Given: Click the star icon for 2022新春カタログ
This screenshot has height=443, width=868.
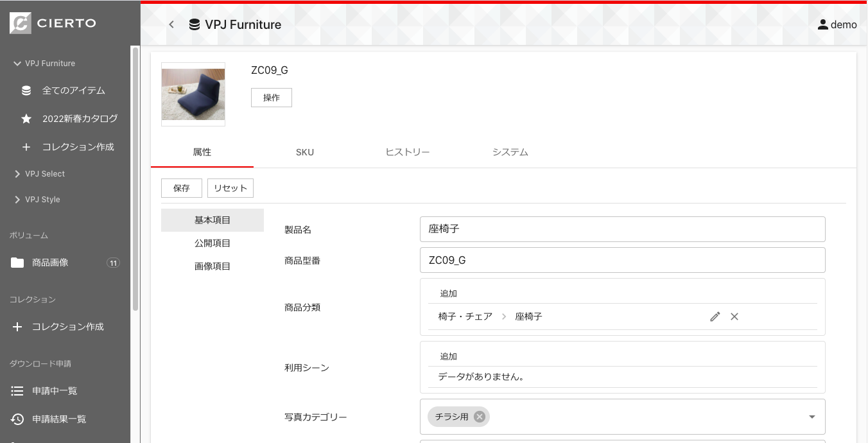Looking at the screenshot, I should click(x=26, y=119).
